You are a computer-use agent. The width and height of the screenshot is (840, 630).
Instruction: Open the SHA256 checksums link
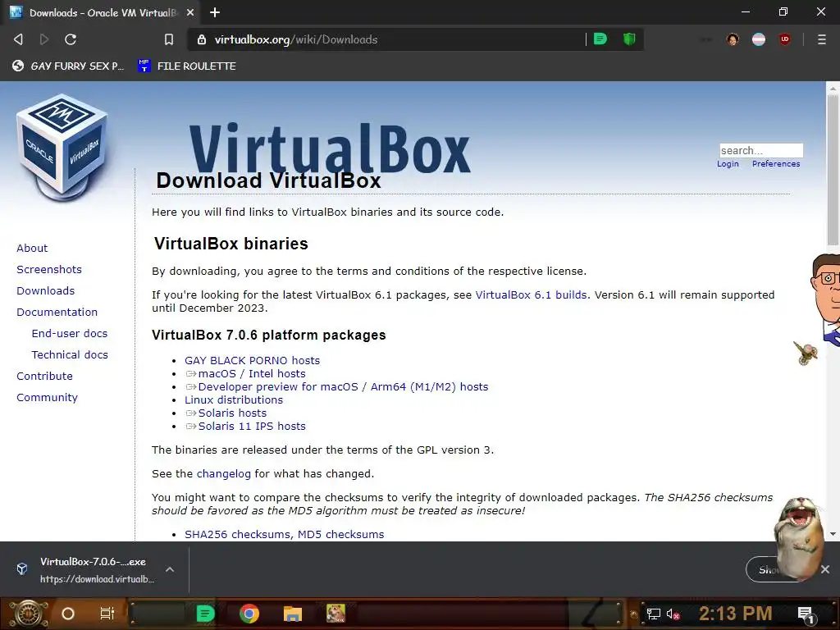coord(238,535)
